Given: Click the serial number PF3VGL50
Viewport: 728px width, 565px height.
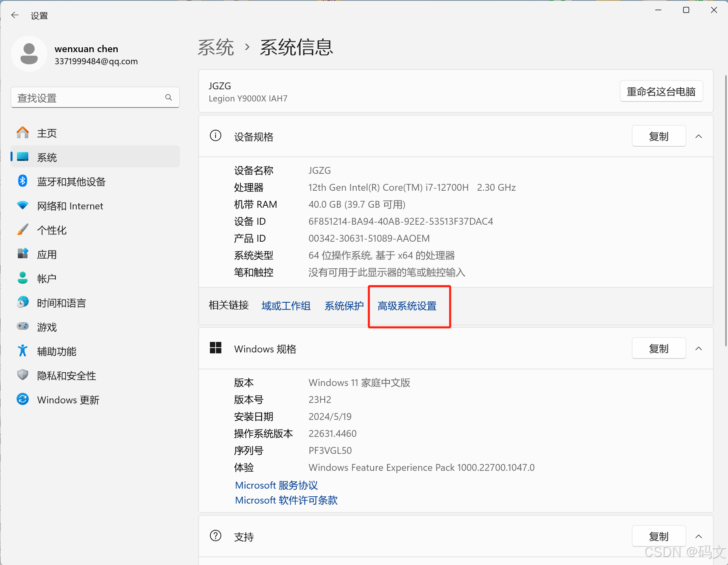Looking at the screenshot, I should pos(330,451).
